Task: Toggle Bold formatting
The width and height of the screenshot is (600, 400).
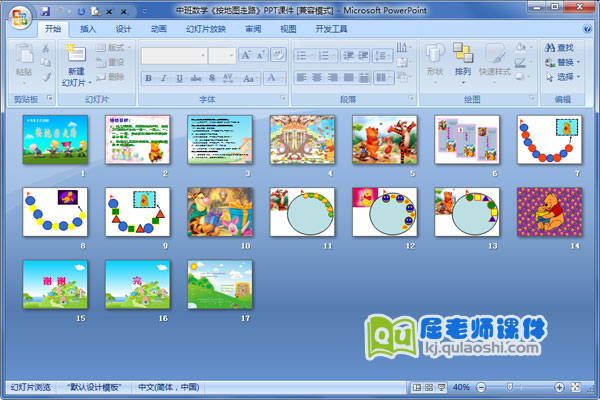Action: (x=148, y=78)
